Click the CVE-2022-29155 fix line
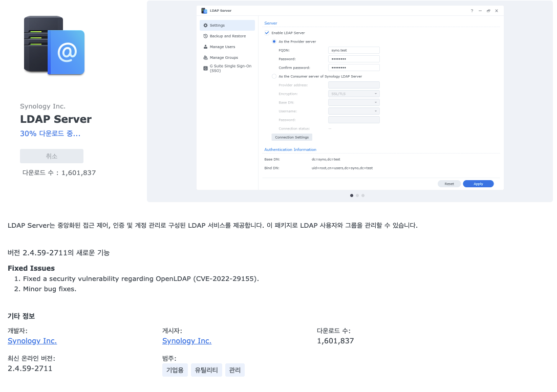Image resolution: width=557 pixels, height=392 pixels. pyautogui.click(x=141, y=279)
